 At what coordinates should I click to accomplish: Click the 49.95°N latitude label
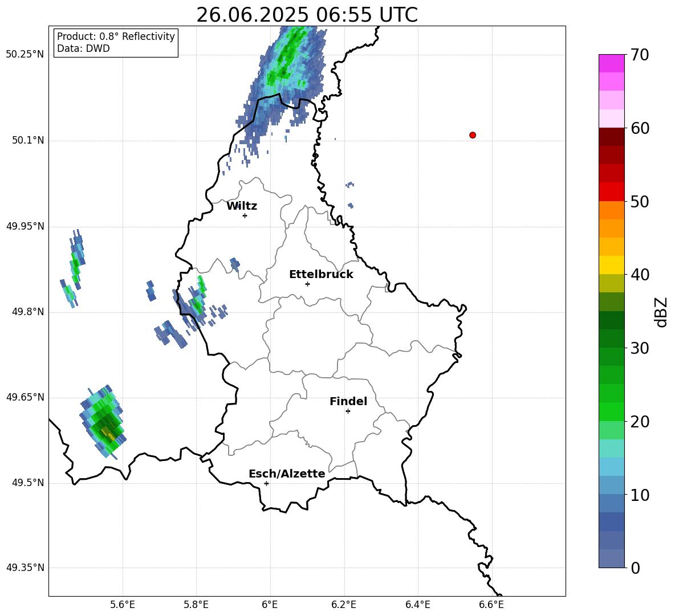click(x=25, y=226)
